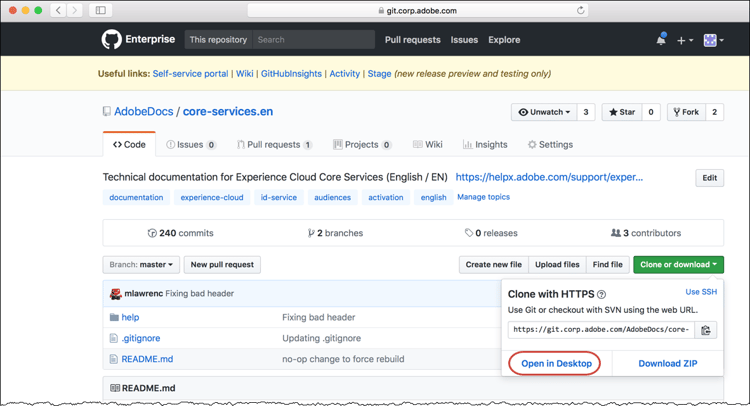Click Edit repository description button
The image size is (750, 406).
tap(709, 178)
